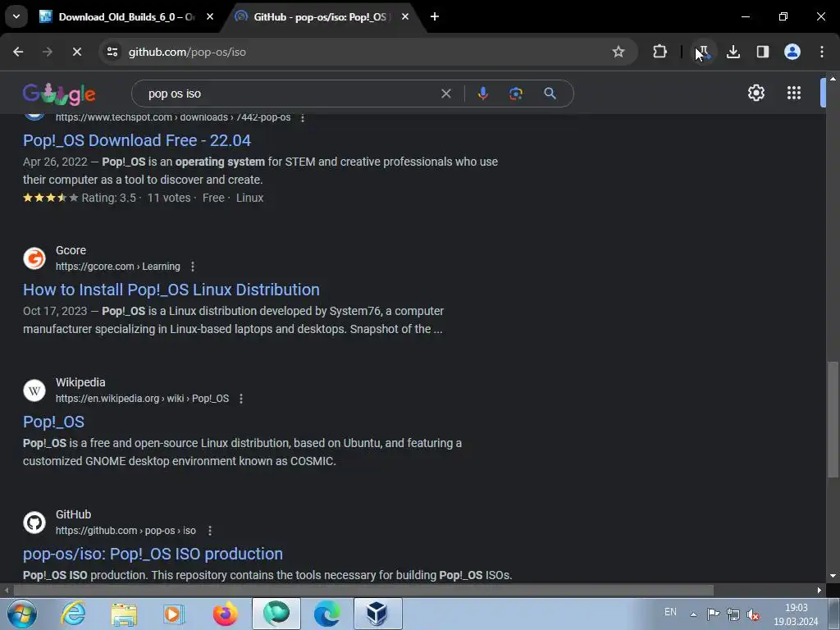Image resolution: width=840 pixels, height=630 pixels.
Task: Toggle the browser side panel
Action: [x=762, y=52]
